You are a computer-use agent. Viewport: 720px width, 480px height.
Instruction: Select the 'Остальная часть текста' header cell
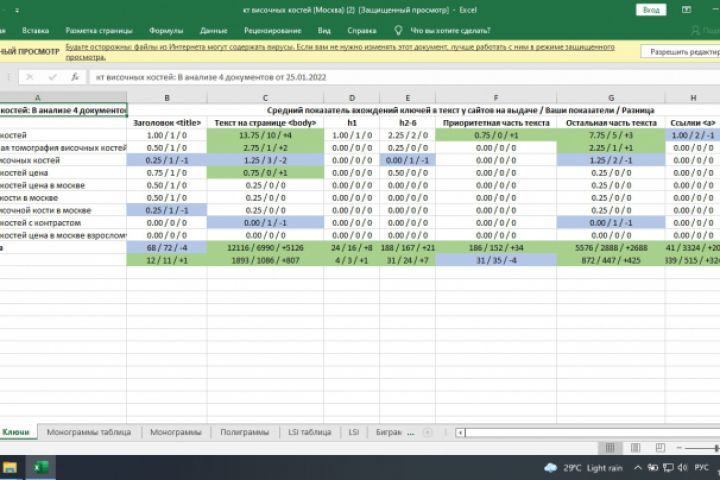click(611, 123)
